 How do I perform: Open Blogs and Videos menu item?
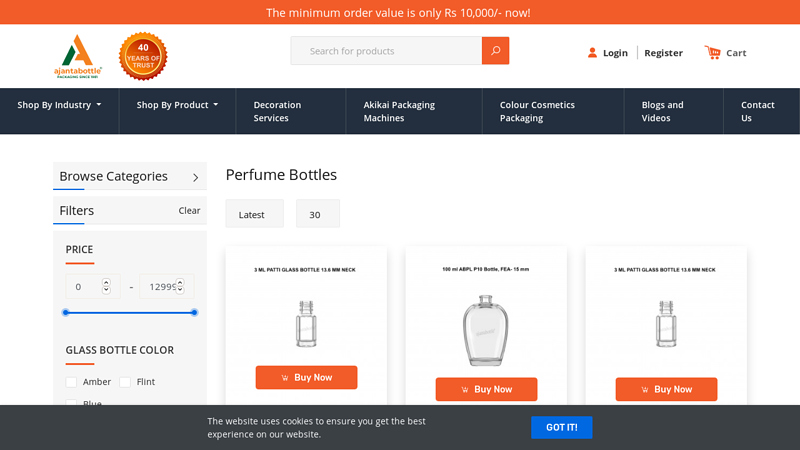pyautogui.click(x=662, y=111)
